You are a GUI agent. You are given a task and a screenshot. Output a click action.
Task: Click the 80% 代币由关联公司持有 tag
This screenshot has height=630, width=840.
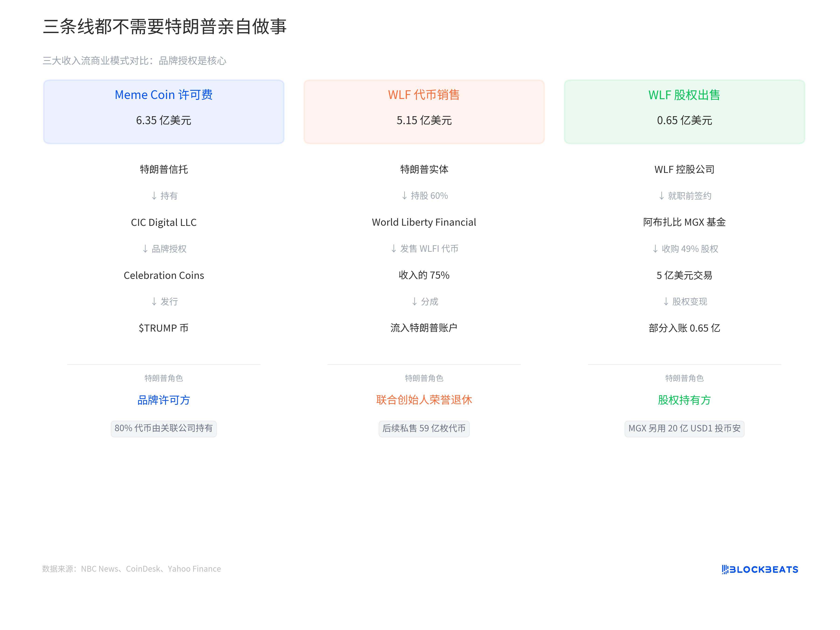[164, 428]
